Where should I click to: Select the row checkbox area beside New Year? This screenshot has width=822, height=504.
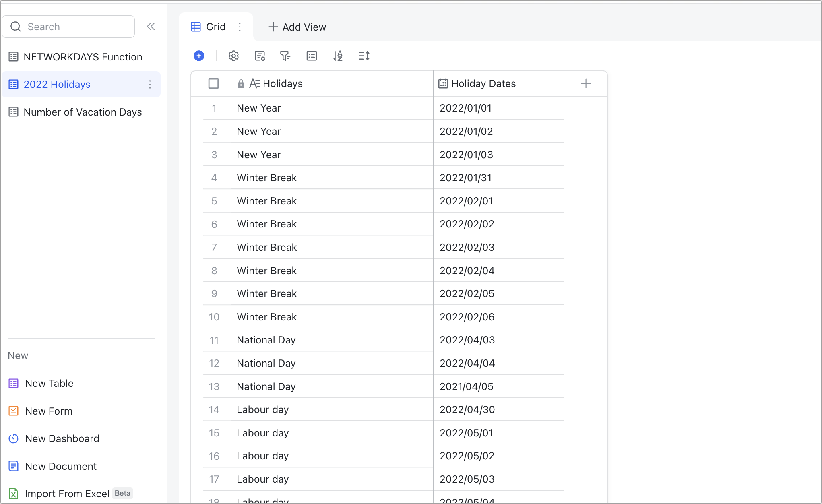tap(214, 108)
